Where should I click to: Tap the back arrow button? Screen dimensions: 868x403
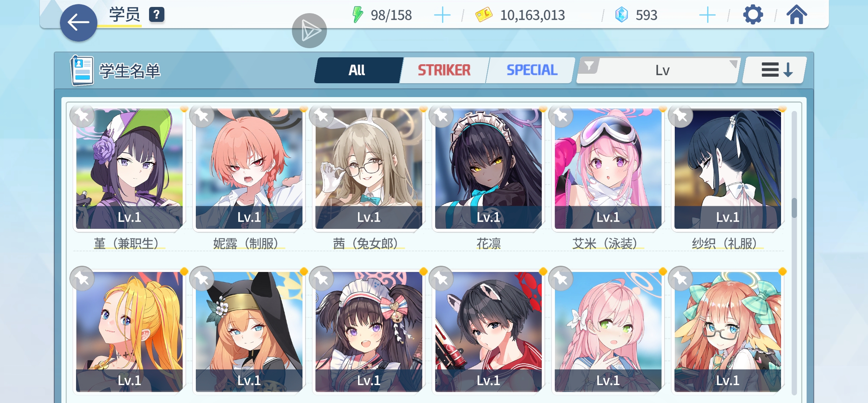pyautogui.click(x=79, y=23)
